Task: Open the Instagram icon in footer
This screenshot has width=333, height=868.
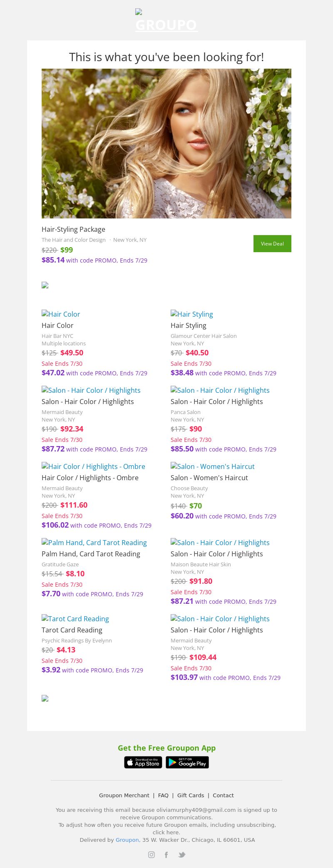Action: click(x=152, y=855)
